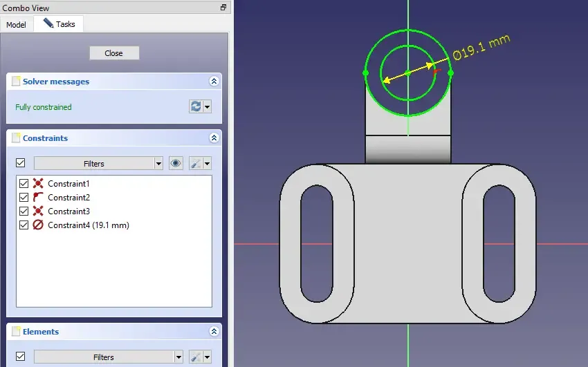Open the Elements Filters dropdown
Viewport: 588px width, 367px height.
[108, 357]
